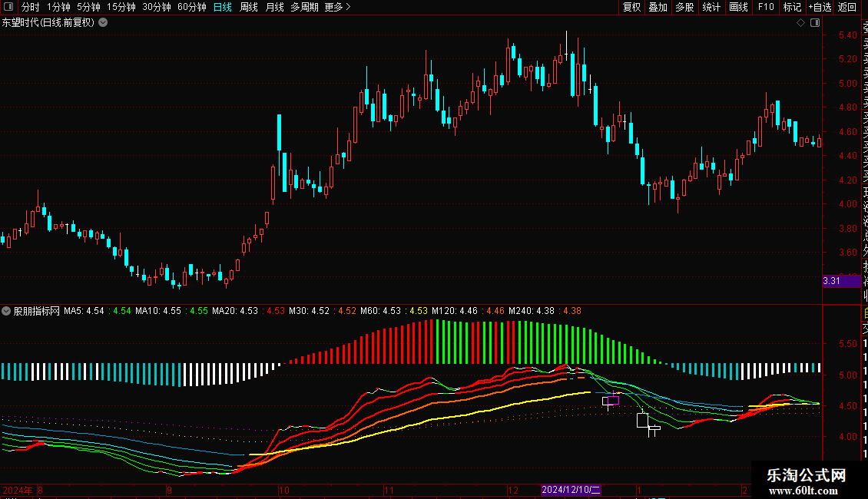Switch to the 分时 chart tab
Viewport: 868px width, 499px height.
pos(31,7)
